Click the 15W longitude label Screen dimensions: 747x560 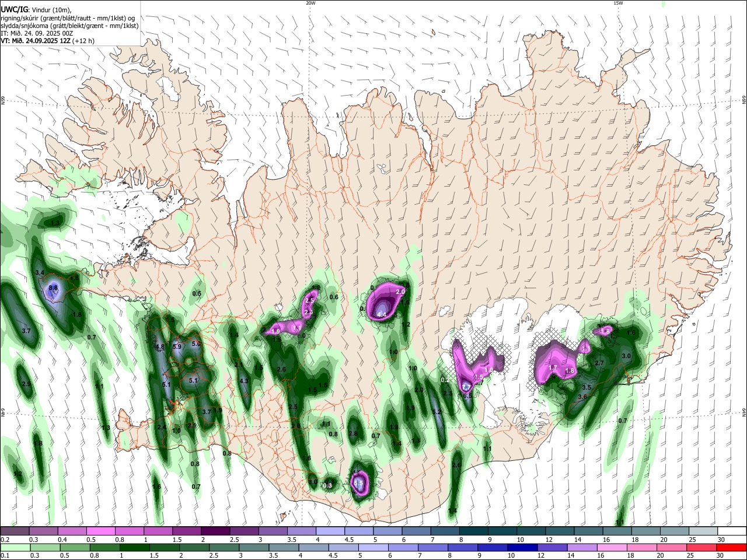(618, 3)
